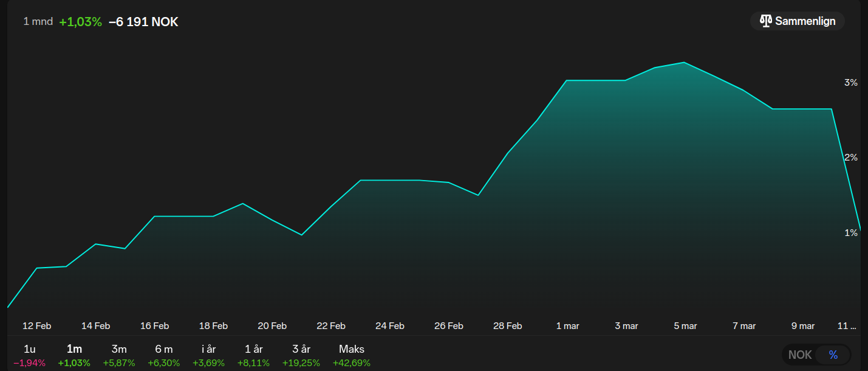The width and height of the screenshot is (868, 371).
Task: Click the chart peak near 5 mar
Action: (685, 62)
